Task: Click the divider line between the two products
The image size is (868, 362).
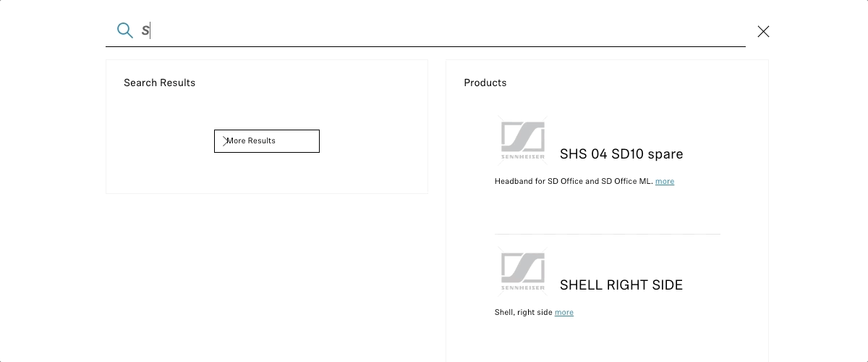Action: [608, 234]
